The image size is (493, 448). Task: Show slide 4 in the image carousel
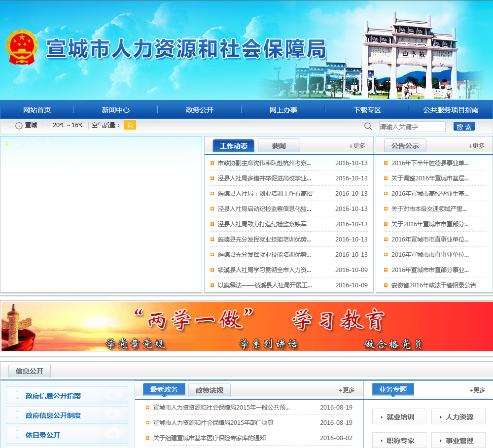[38, 143]
